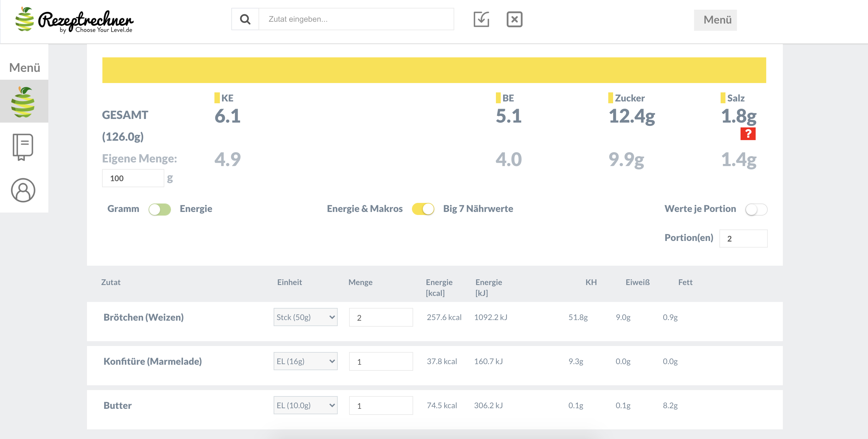The image size is (868, 439).
Task: Click the Menü button in header
Action: [x=715, y=20]
